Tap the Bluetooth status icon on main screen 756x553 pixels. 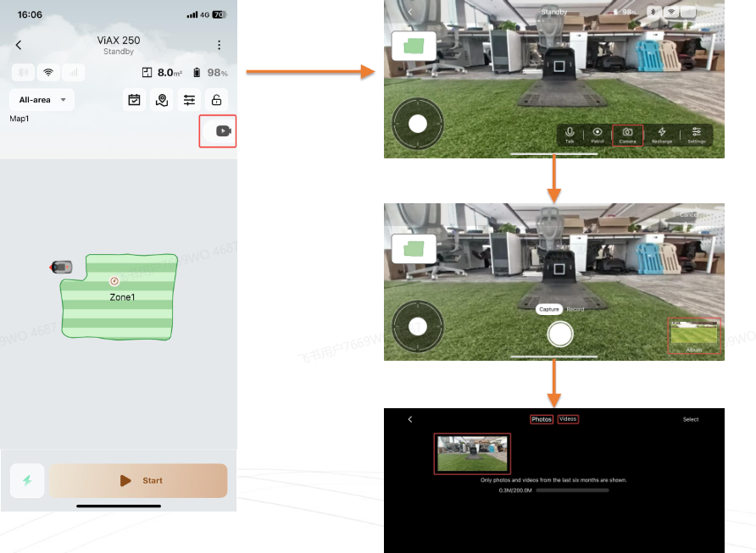[23, 72]
